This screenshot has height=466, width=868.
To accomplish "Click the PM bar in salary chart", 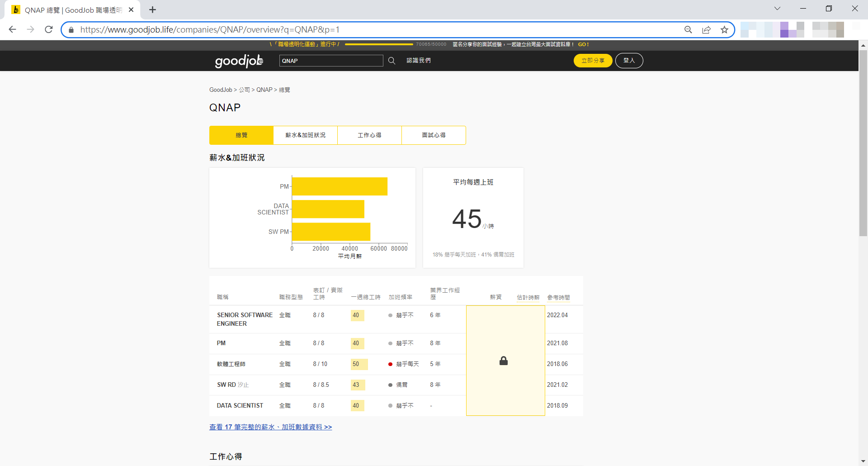I will tap(340, 186).
